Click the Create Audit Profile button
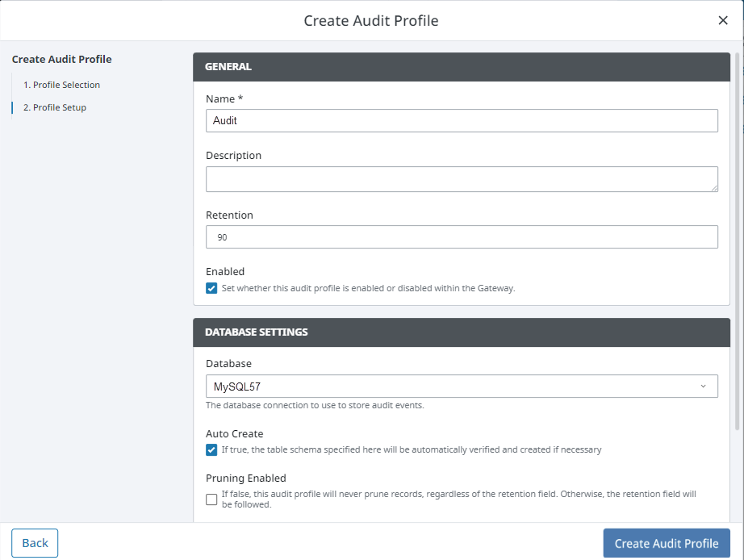 pyautogui.click(x=667, y=543)
